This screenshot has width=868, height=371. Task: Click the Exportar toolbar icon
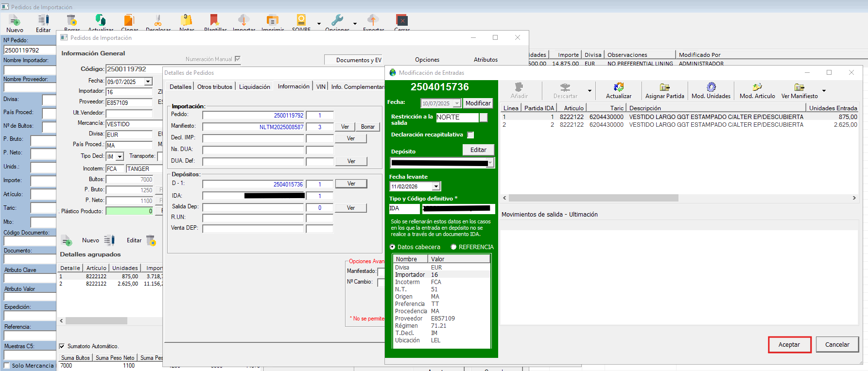point(373,20)
